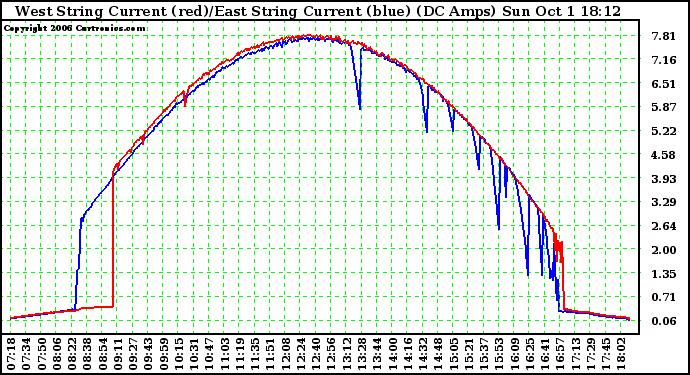Click the 08:22 time label
690x375 pixels.
coord(72,354)
